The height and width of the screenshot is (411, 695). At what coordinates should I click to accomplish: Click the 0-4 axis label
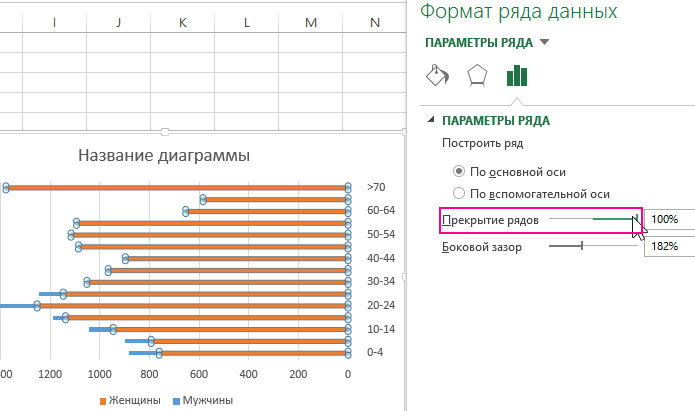pos(375,352)
